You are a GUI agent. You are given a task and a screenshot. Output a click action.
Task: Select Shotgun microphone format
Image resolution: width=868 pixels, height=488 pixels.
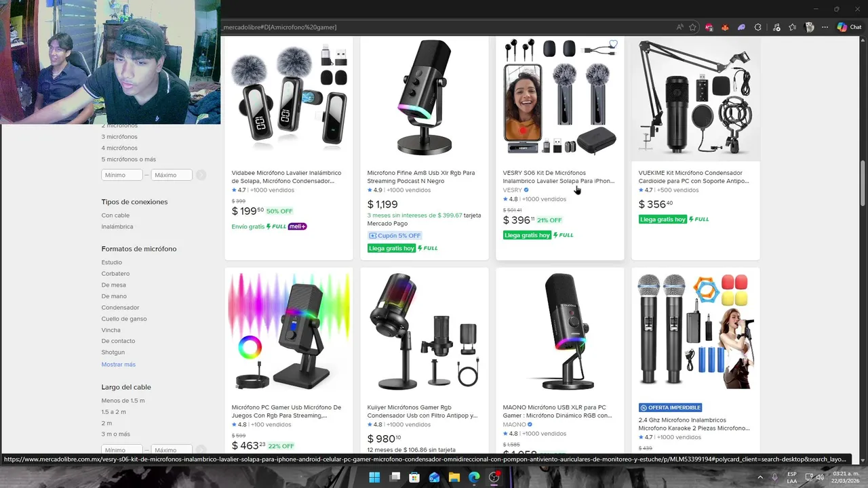(113, 352)
